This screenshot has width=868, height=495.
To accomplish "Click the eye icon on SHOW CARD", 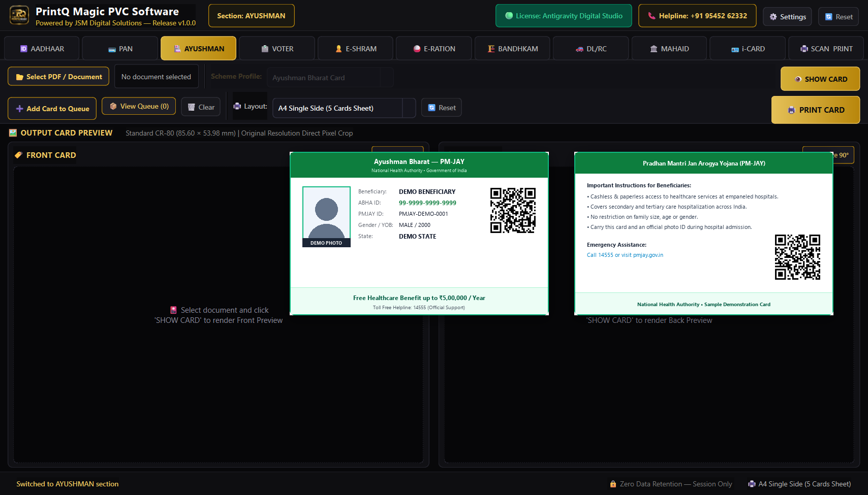I will pyautogui.click(x=798, y=79).
